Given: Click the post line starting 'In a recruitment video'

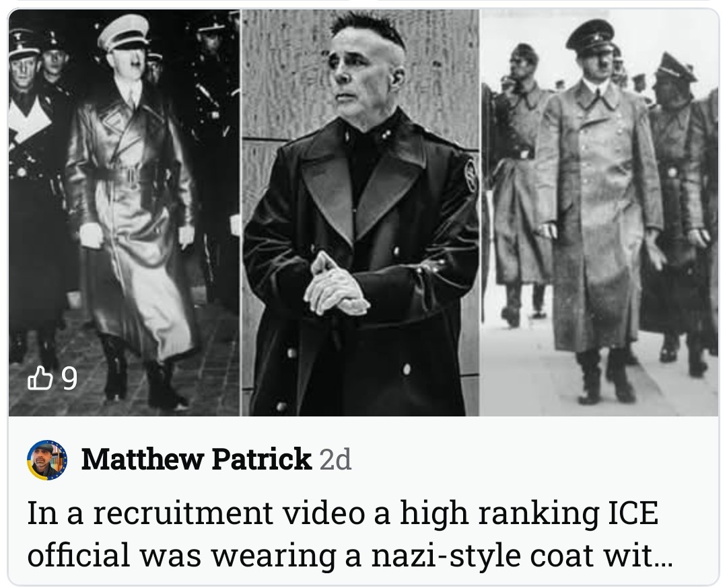Looking at the screenshot, I should (x=343, y=513).
